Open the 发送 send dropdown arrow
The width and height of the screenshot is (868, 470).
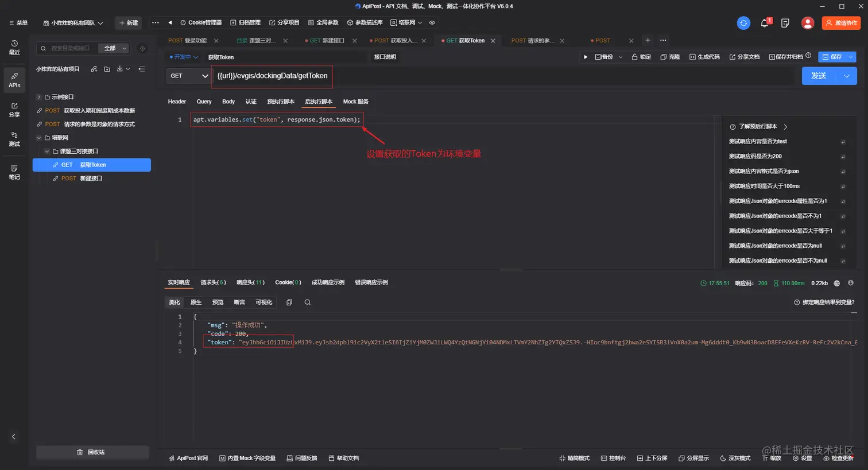click(x=847, y=76)
